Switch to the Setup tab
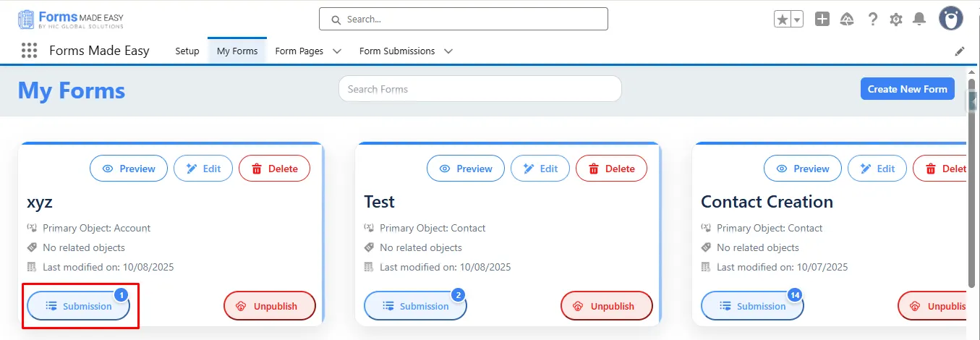The image size is (980, 340). click(x=187, y=51)
